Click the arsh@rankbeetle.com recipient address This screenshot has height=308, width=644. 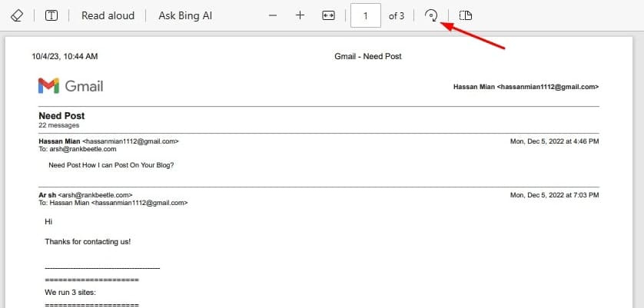[x=81, y=149]
